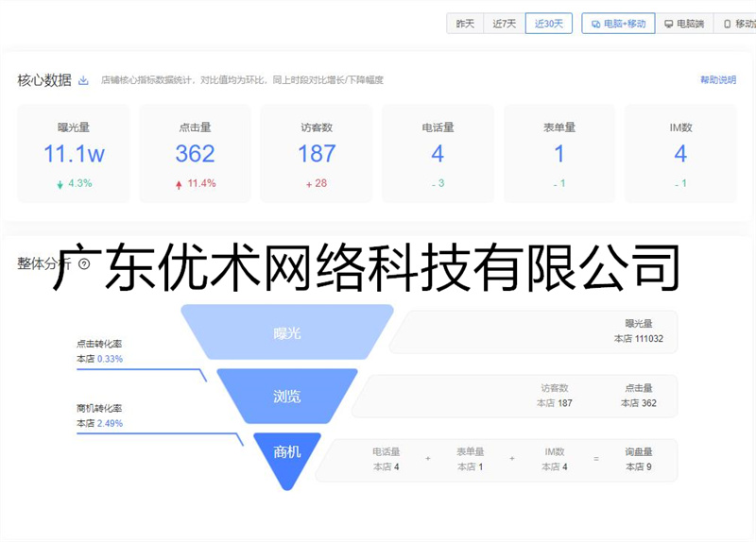This screenshot has width=756, height=542.
Task: Open the 点击量 362 card
Action: pos(196,153)
